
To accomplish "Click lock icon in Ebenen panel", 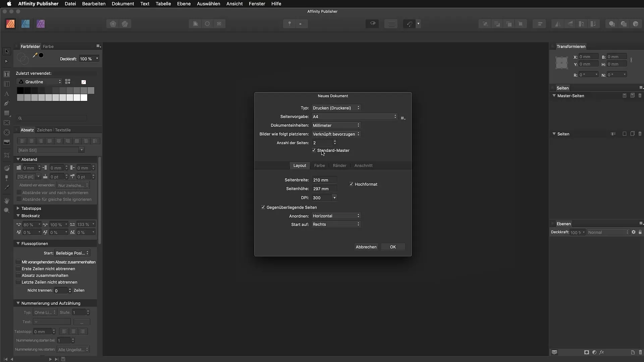I will [x=640, y=232].
